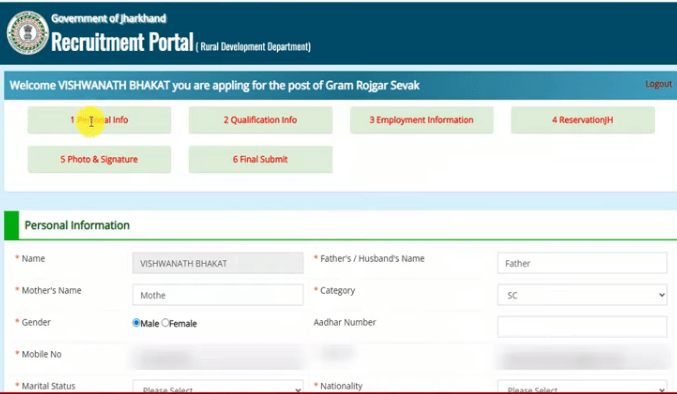Click the Government of Jharkhand header text
The height and width of the screenshot is (394, 677).
coord(109,19)
